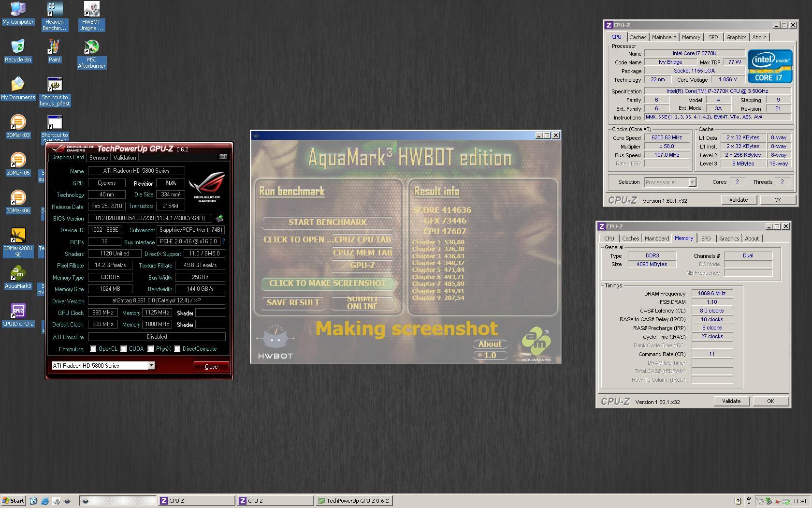
Task: Open the My Computer desktop icon
Action: (x=18, y=13)
